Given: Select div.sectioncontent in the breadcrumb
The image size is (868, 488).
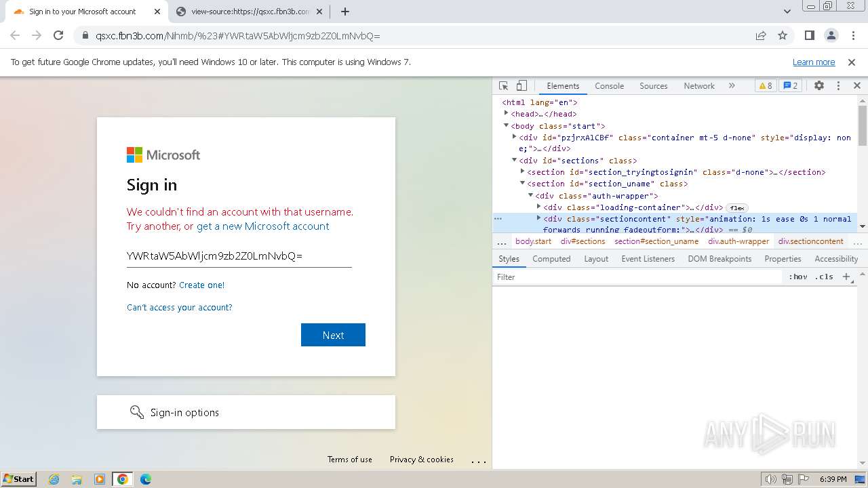Looking at the screenshot, I should point(810,241).
